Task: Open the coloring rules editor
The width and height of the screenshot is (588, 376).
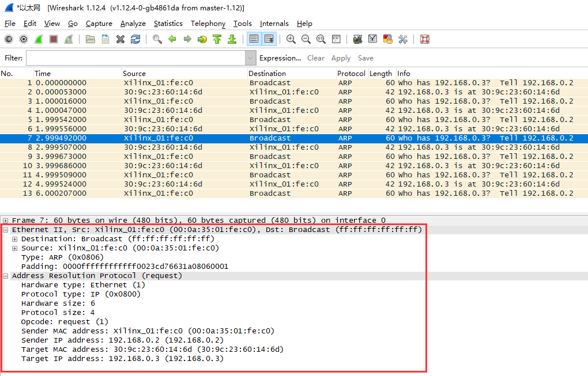Action: [387, 39]
